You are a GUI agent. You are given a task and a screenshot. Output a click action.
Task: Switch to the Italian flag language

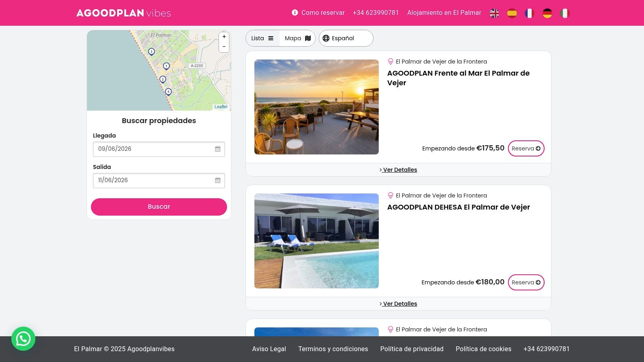(x=565, y=13)
